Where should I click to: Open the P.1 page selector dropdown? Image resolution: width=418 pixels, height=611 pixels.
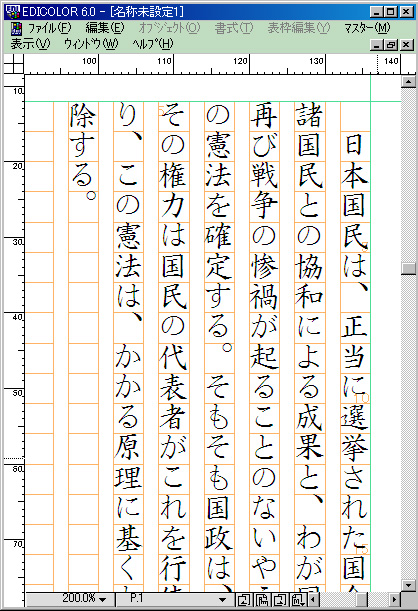(222, 600)
